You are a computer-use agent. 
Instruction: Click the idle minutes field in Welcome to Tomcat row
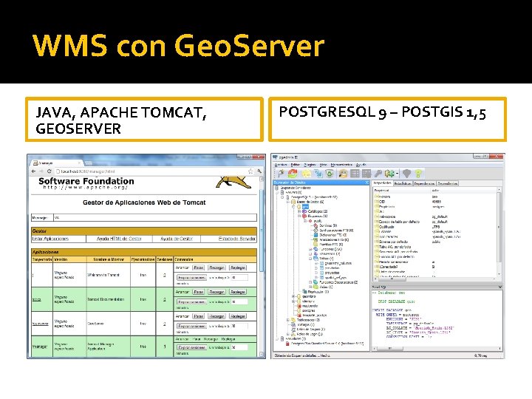[x=239, y=278]
